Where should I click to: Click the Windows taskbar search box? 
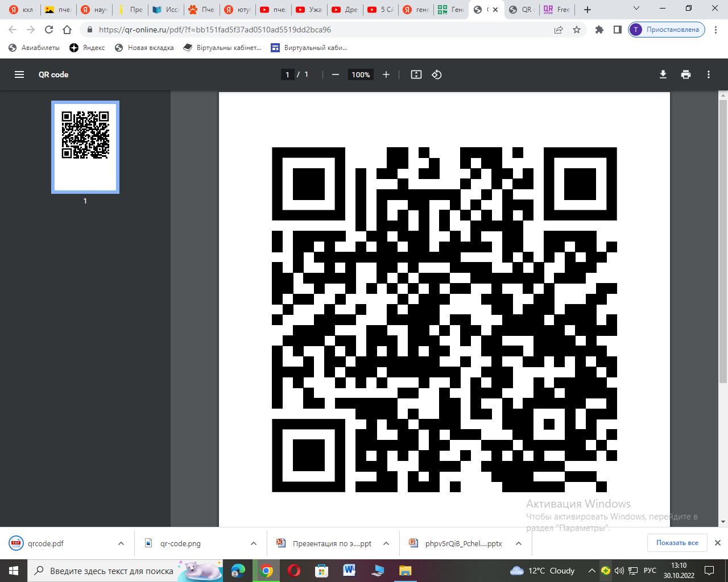point(125,571)
